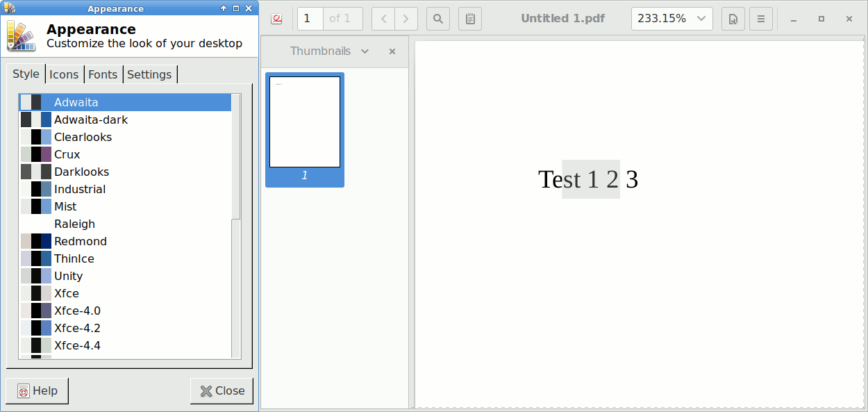This screenshot has width=868, height=412.
Task: Click the Evince document viewer app icon
Action: [277, 19]
